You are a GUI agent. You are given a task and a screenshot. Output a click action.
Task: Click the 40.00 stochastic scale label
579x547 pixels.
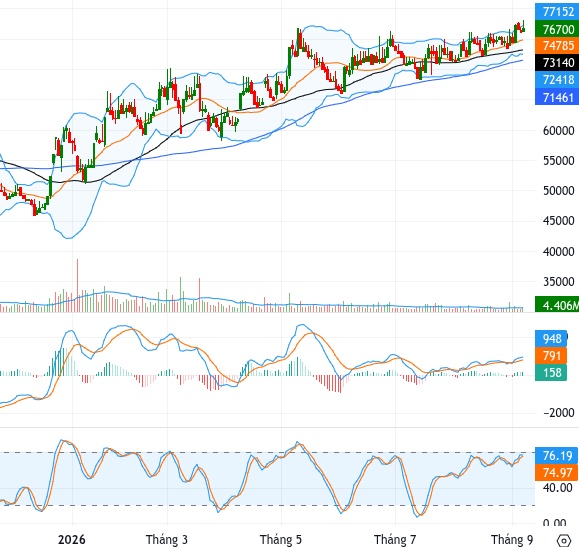(x=558, y=488)
